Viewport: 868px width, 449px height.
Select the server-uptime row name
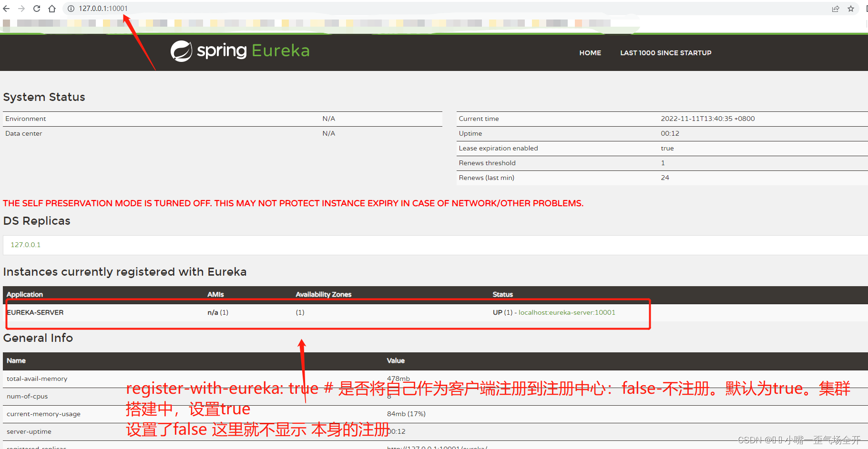pos(29,431)
